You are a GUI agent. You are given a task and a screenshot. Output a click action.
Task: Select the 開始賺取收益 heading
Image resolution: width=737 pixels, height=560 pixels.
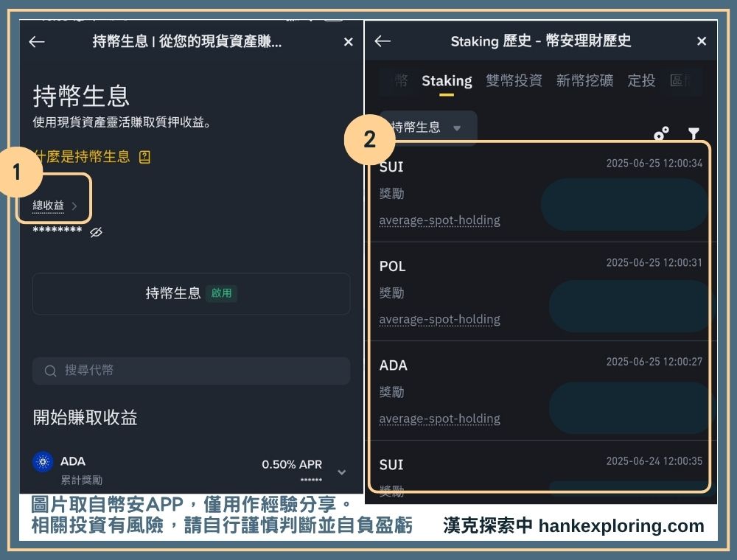point(85,417)
